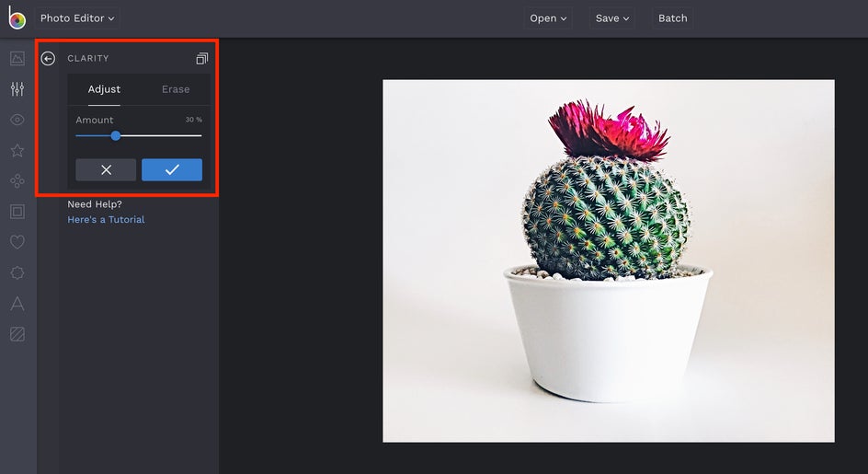Click the cactus photo on the canvas

pyautogui.click(x=609, y=261)
